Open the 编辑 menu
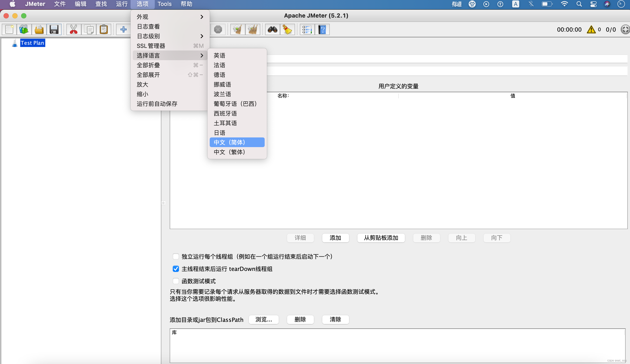This screenshot has width=630, height=364. pos(80,4)
